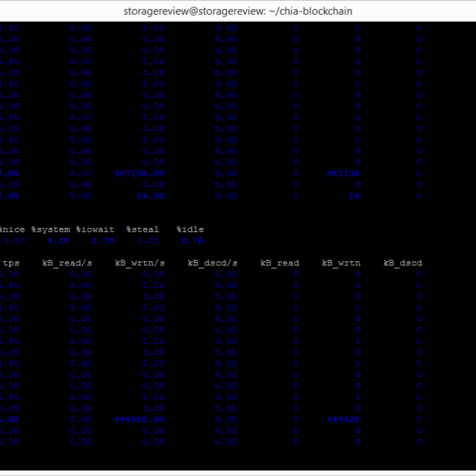This screenshot has width=476, height=476.
Task: Click the kB_dscd/s column header
Action: (x=212, y=263)
